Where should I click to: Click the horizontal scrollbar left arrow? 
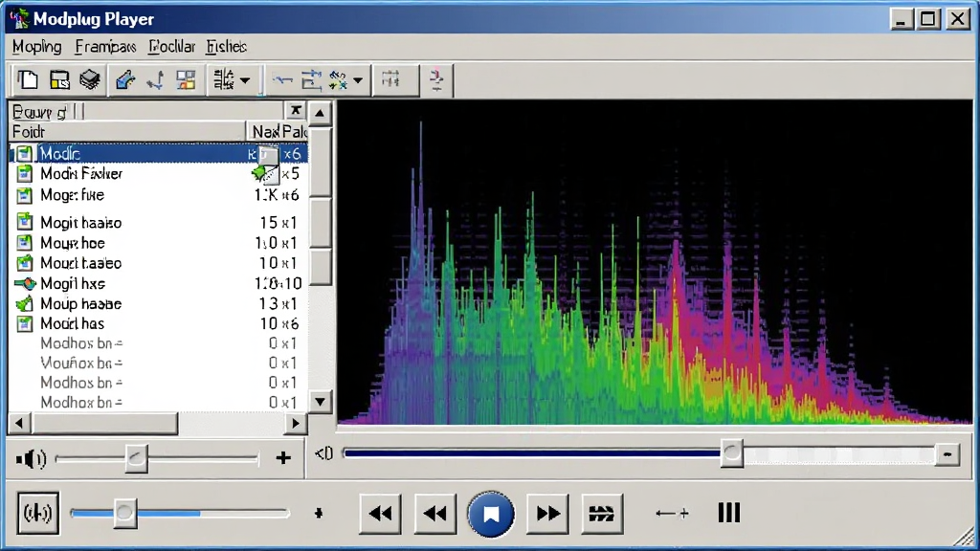pos(19,424)
